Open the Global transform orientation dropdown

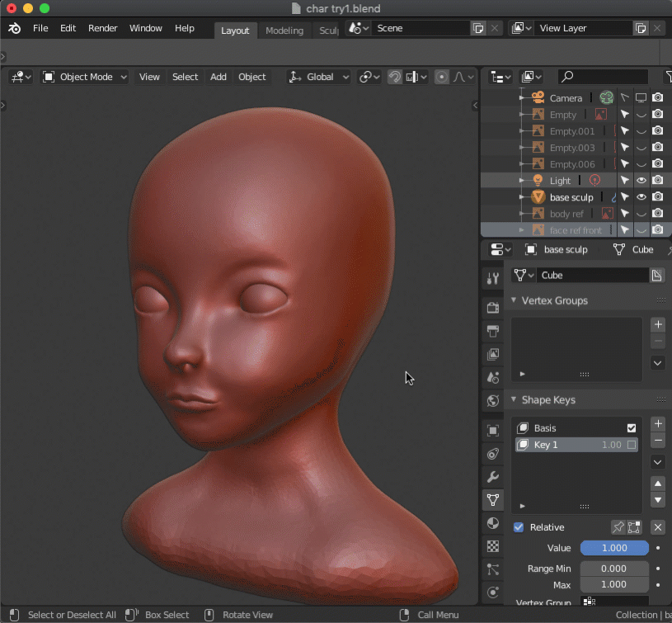[x=319, y=77]
